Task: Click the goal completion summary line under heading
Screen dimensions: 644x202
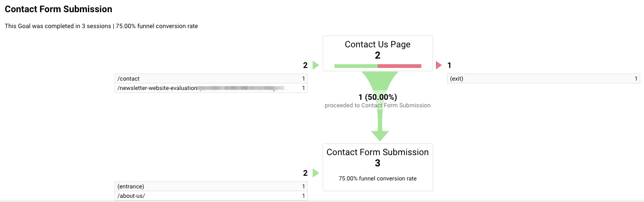Action: coord(101,26)
